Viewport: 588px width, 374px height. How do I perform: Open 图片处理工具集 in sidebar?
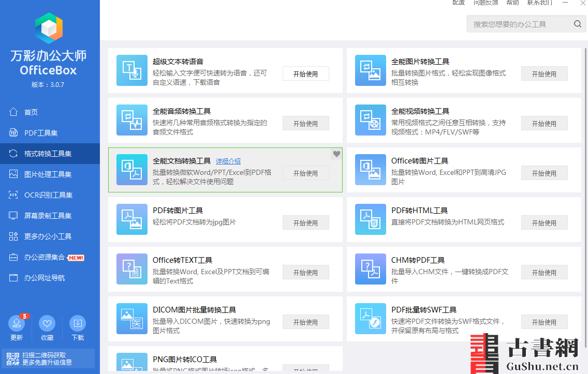(50, 174)
